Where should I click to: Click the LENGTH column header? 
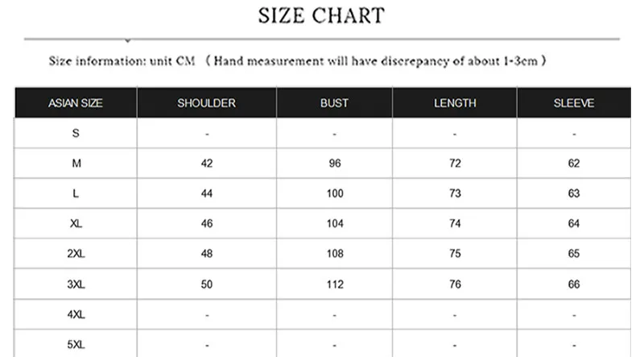pyautogui.click(x=455, y=103)
